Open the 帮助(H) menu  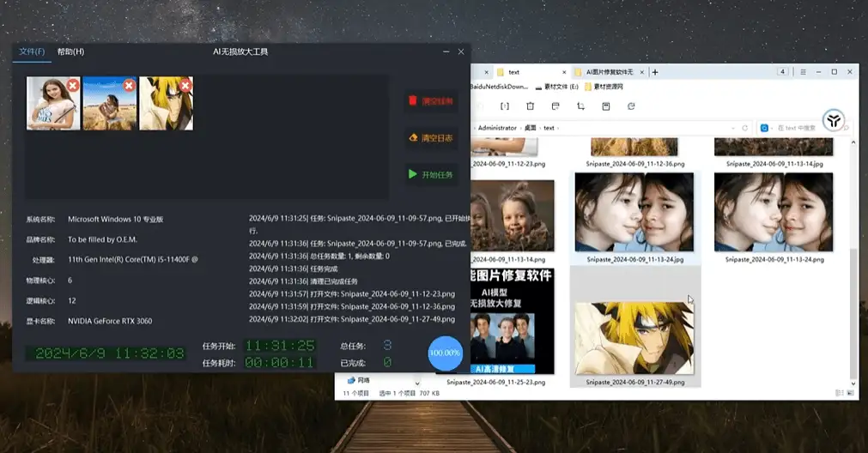[70, 52]
